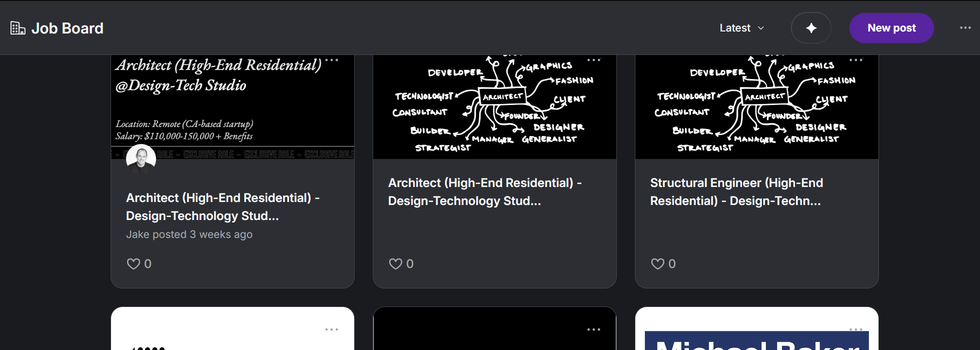Viewport: 980px width, 350px height.
Task: Open Structural Engineer card's architect diagram thumbnail
Action: pyautogui.click(x=756, y=107)
